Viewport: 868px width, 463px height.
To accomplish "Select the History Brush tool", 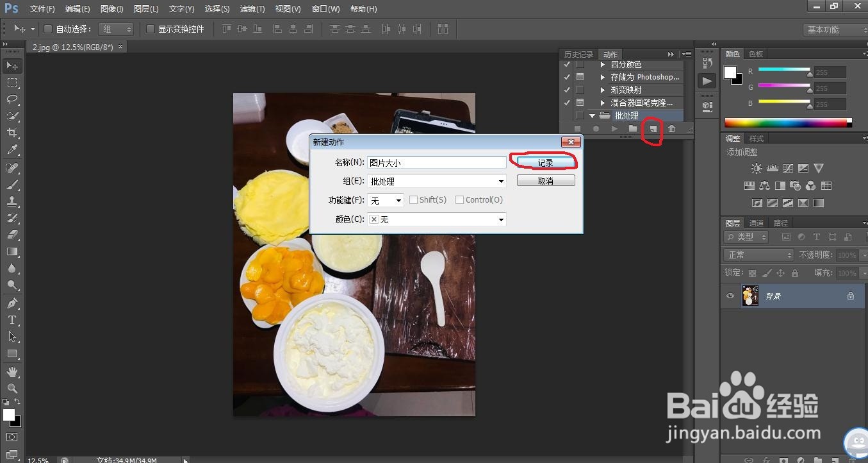I will tap(12, 218).
